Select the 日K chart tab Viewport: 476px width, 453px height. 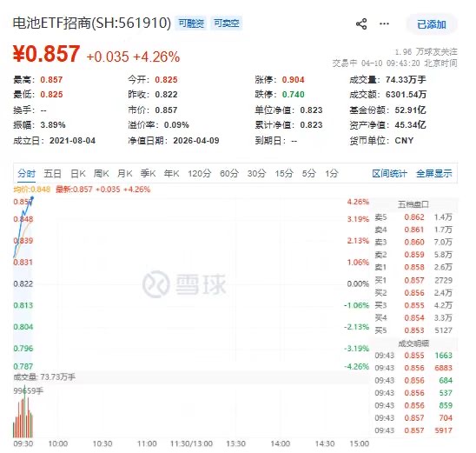coord(77,174)
